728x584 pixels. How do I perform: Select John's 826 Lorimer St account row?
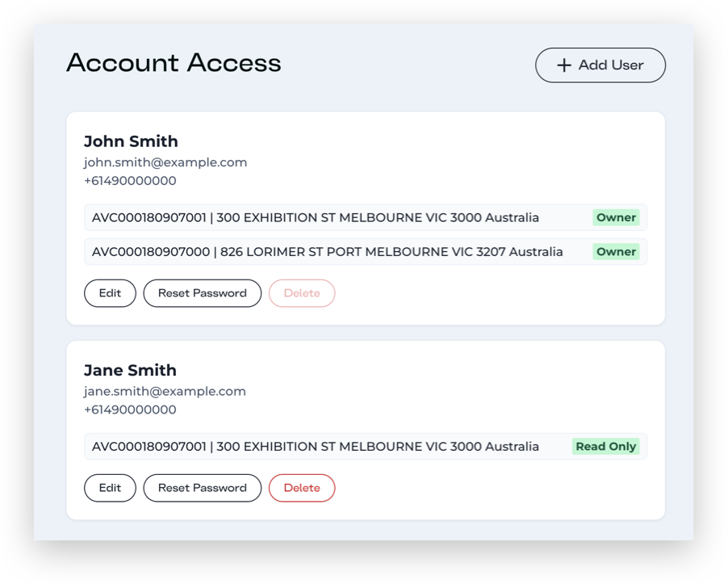[327, 251]
